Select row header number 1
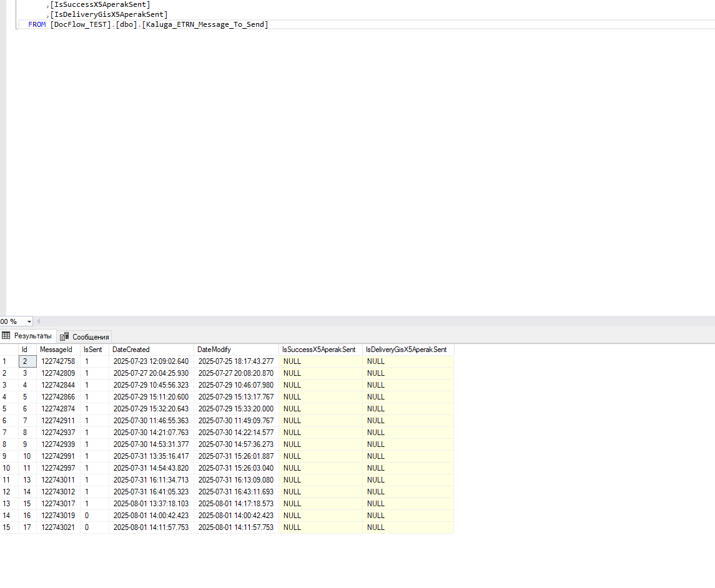 9,361
